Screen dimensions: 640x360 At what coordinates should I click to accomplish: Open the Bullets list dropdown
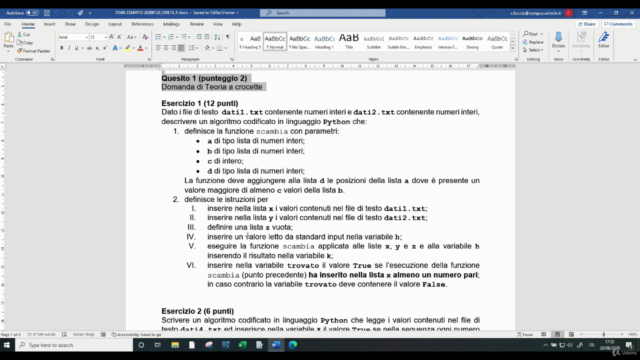164,37
